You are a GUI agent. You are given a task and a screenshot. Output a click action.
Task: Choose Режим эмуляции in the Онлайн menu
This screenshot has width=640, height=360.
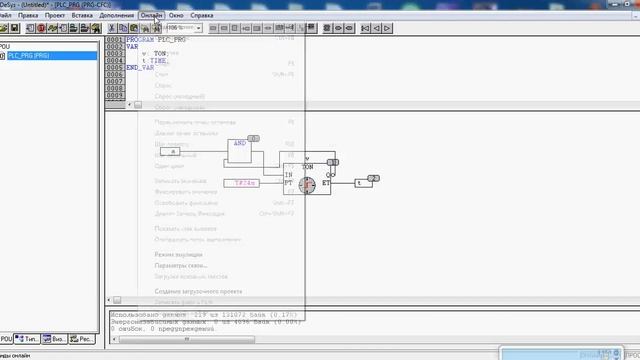178,254
